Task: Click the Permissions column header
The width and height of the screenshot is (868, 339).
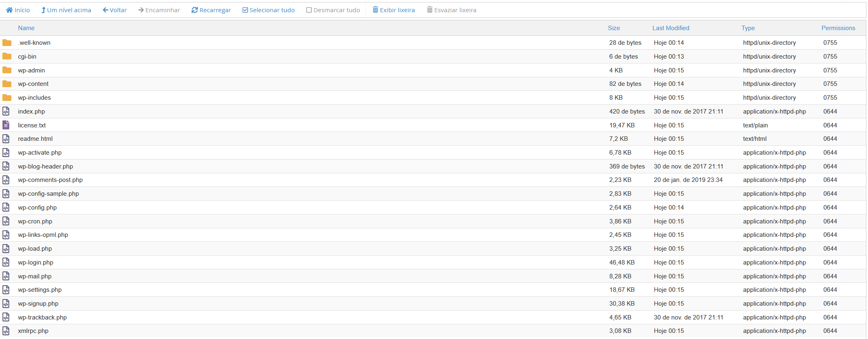Action: [x=838, y=28]
